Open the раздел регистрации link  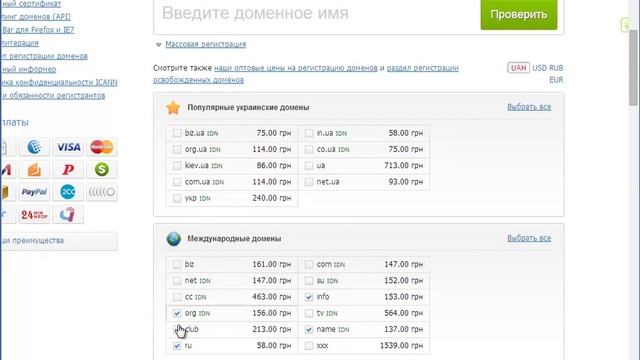(422, 68)
